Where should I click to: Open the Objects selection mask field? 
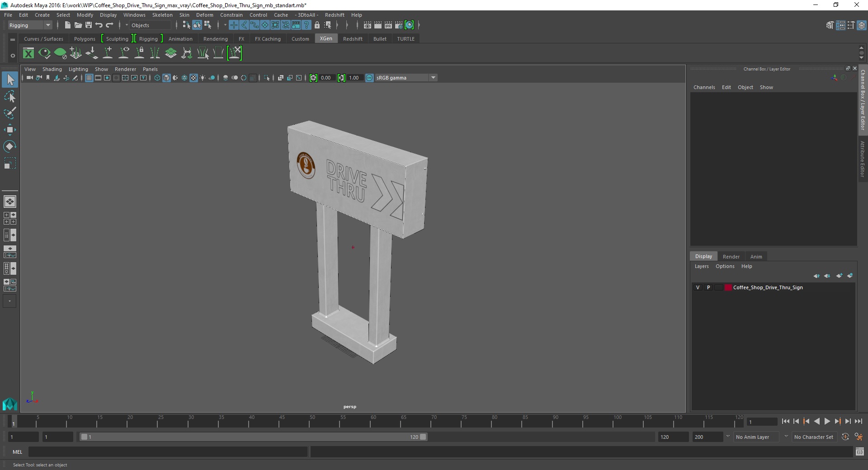point(151,25)
